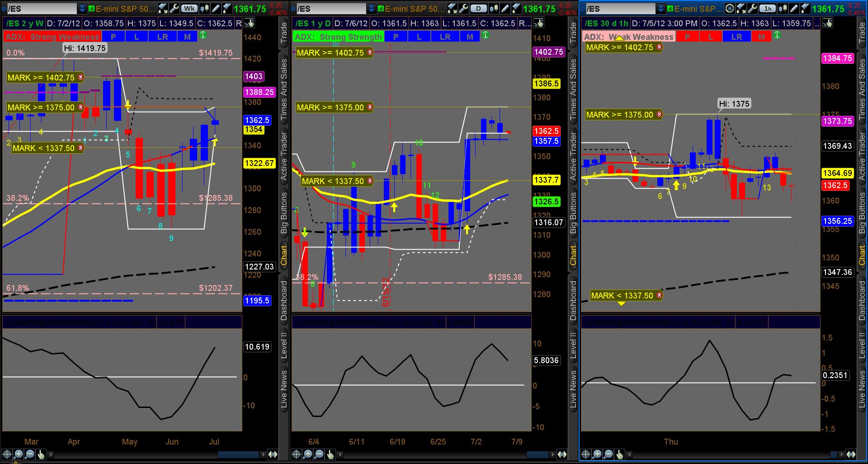Zoom out on the hourly chart

pyautogui.click(x=609, y=455)
